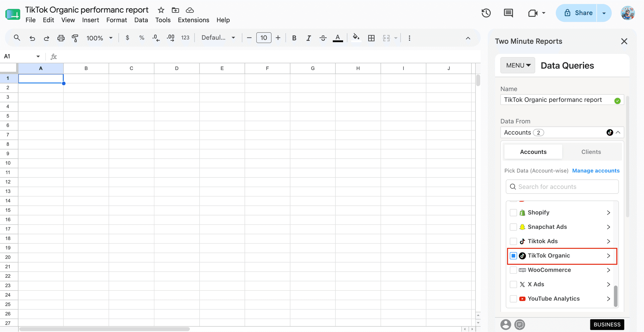
Task: Check the YouTube Analytics checkbox
Action: pos(513,299)
